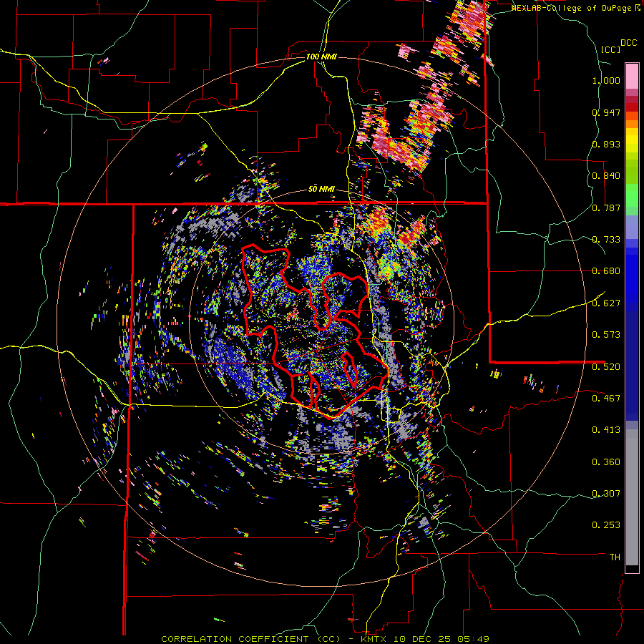Click the 0.307 scale value
The height and width of the screenshot is (644, 644).
tap(606, 493)
